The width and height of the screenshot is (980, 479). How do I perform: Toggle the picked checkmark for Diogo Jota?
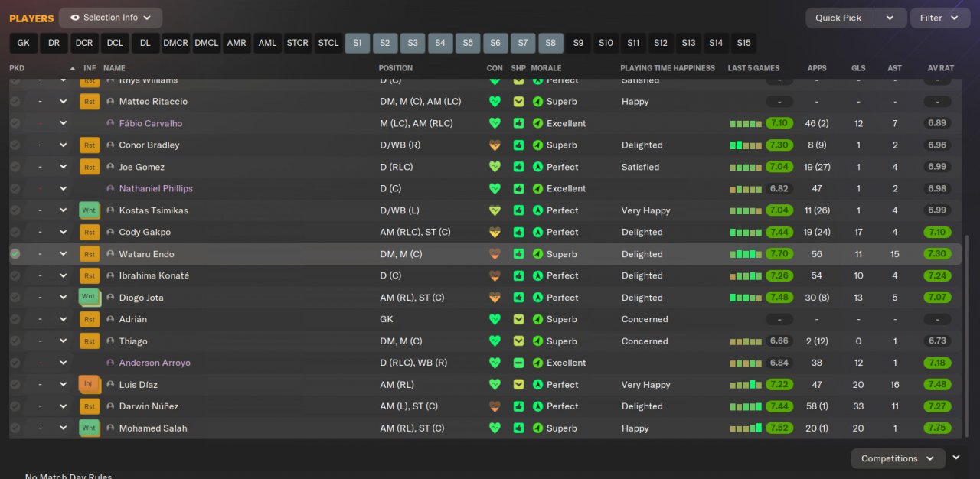[15, 297]
